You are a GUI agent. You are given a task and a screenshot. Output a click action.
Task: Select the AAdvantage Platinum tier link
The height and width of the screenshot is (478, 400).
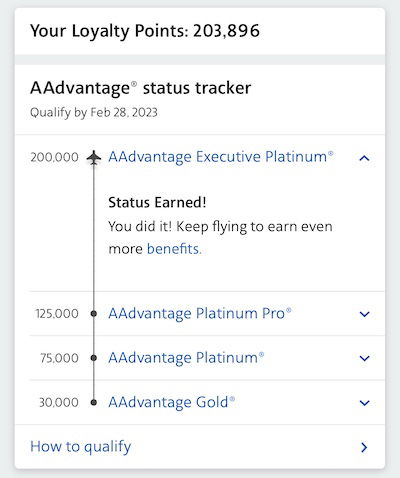coord(186,358)
